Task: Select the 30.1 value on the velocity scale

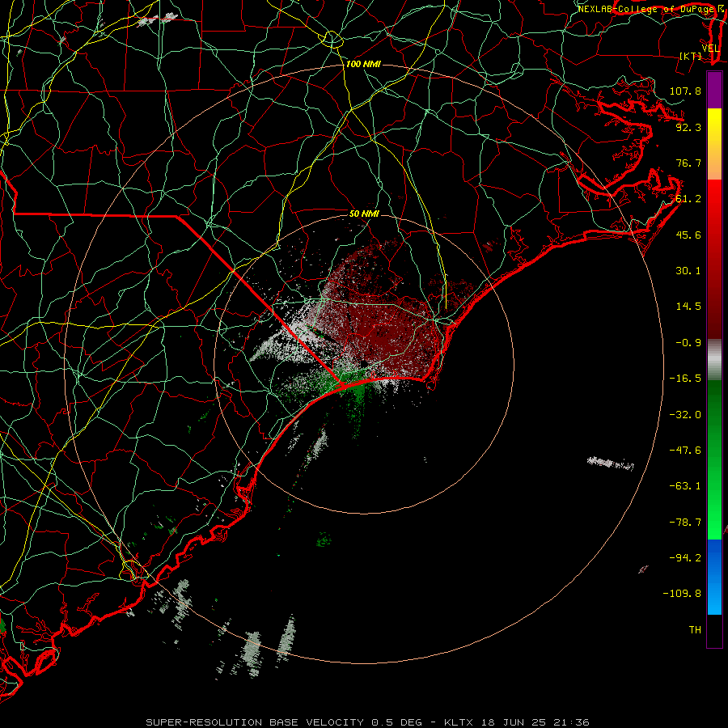Action: 688,271
